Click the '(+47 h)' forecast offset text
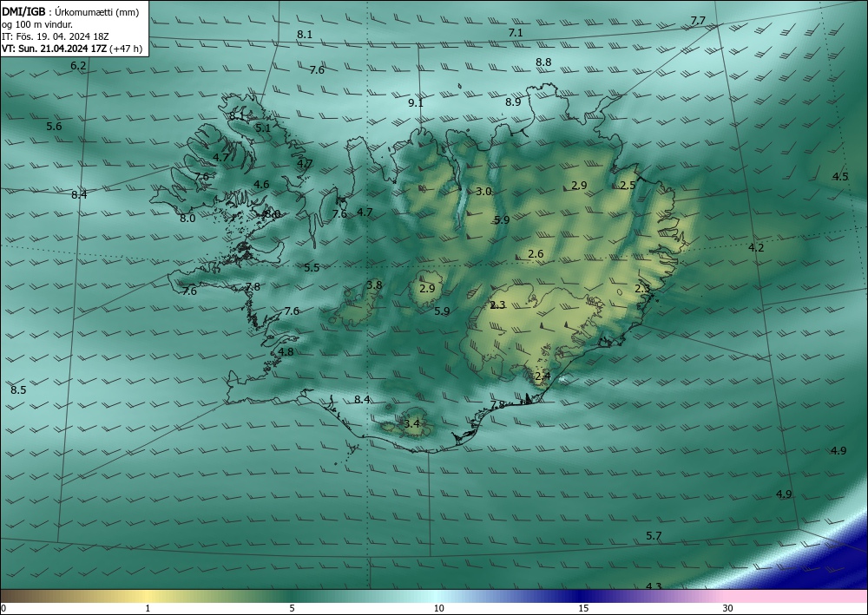This screenshot has height=615, width=868. pyautogui.click(x=126, y=49)
